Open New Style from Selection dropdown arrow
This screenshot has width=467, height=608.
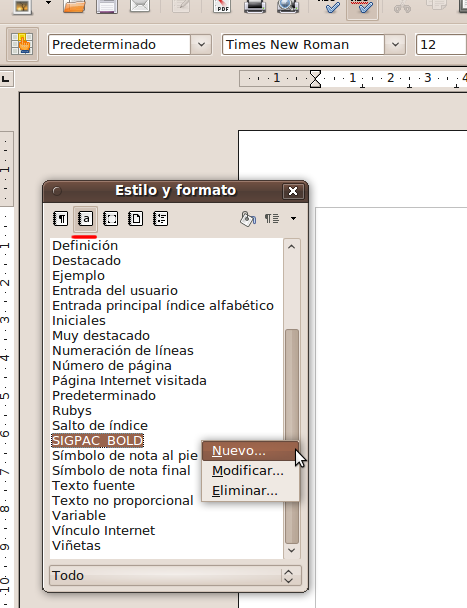coord(294,219)
